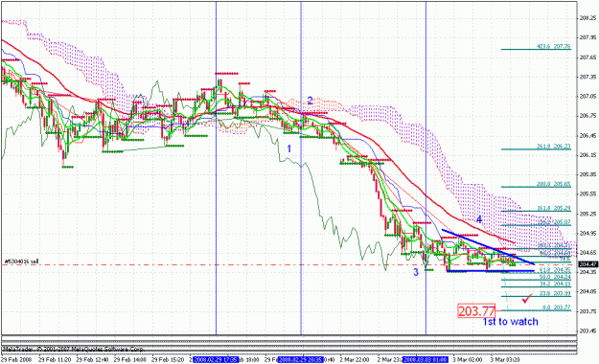The width and height of the screenshot is (599, 364).
Task: Click the wave label 4 on chart
Action: point(479,219)
